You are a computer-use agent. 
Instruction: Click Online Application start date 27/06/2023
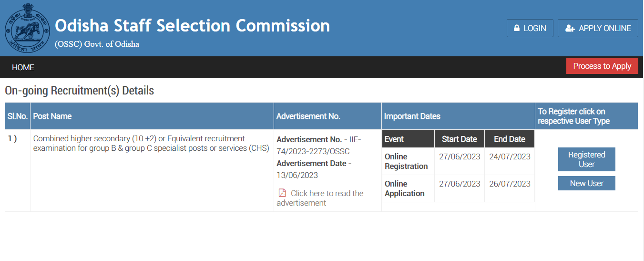click(460, 184)
